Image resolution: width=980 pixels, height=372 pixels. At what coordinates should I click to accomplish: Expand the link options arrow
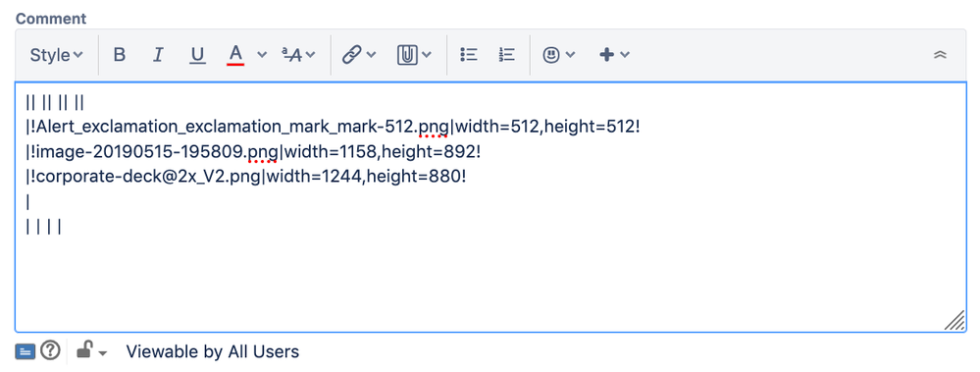[x=371, y=55]
